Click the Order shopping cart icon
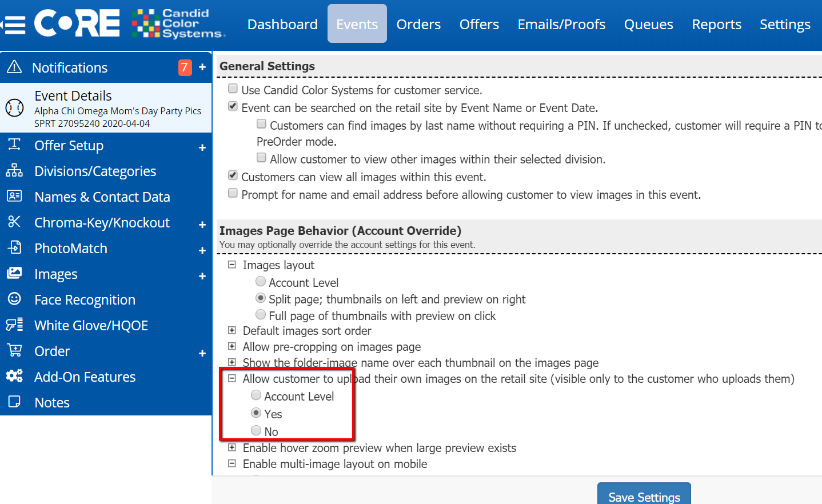The image size is (822, 504). (15, 350)
